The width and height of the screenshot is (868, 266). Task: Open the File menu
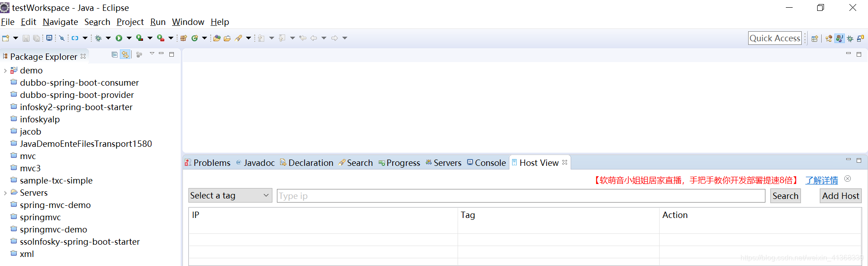pyautogui.click(x=8, y=22)
